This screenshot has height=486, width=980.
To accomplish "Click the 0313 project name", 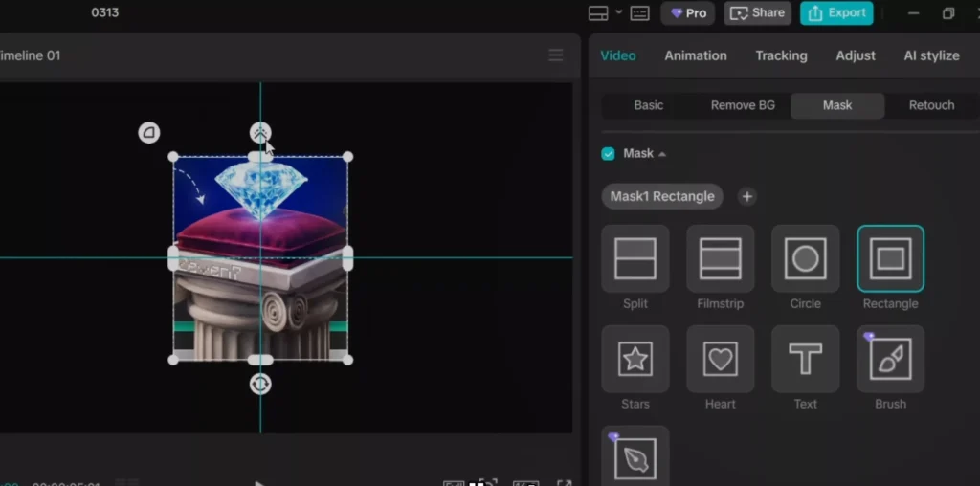I will [x=105, y=12].
